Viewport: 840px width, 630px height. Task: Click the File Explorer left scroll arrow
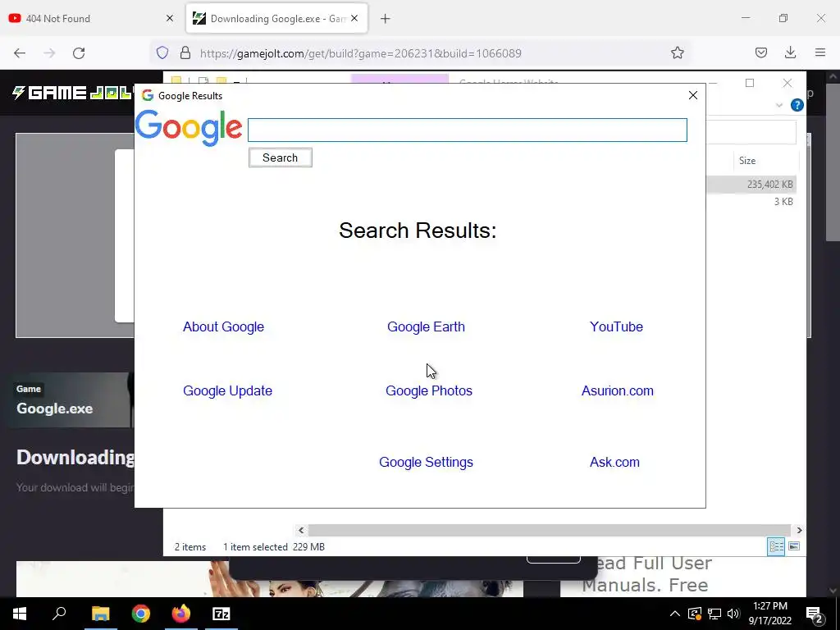[301, 531]
